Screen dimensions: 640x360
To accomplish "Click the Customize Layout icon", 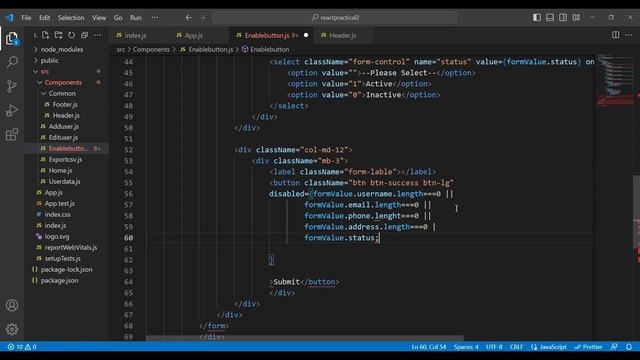I will [x=576, y=18].
